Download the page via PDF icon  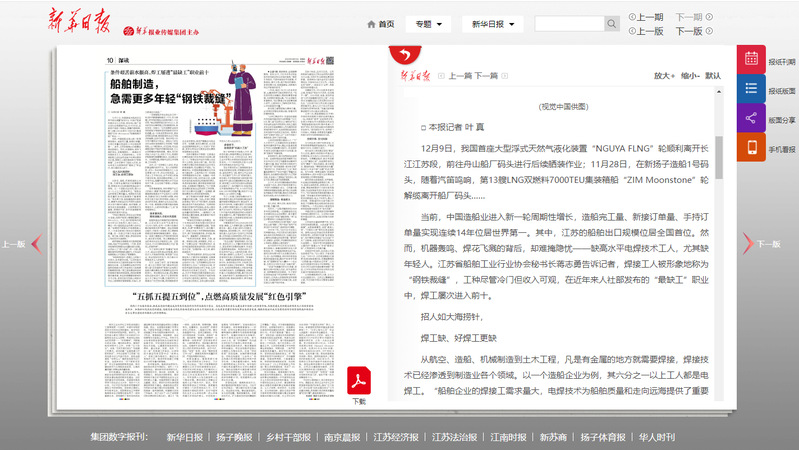tap(359, 382)
